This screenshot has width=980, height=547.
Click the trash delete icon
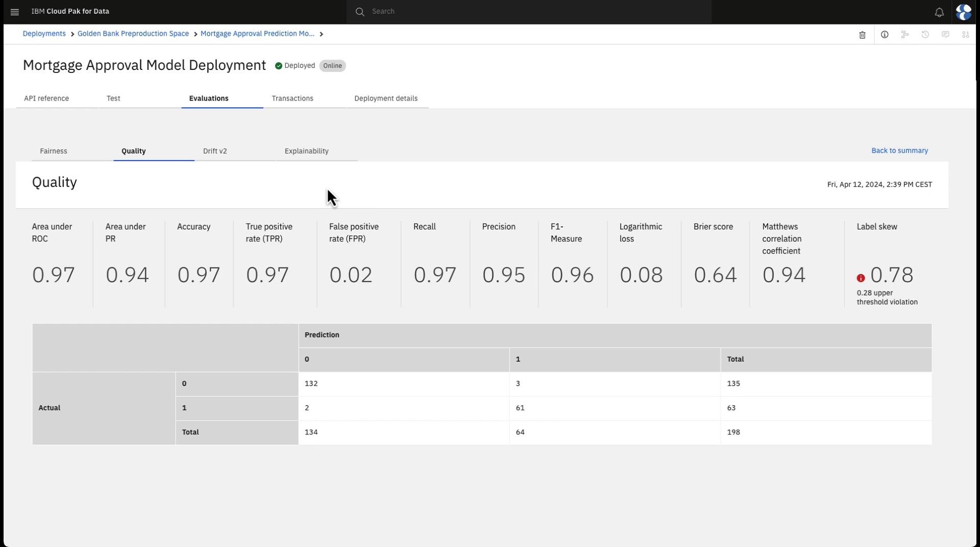tap(862, 35)
